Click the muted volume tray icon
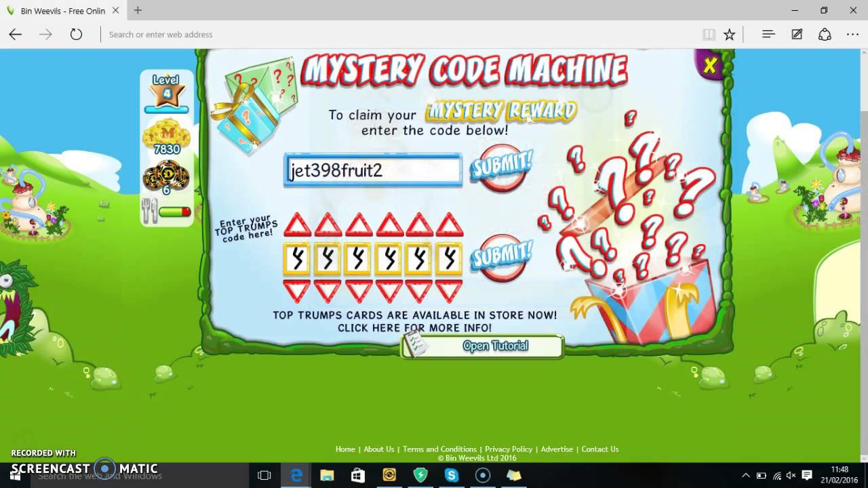The width and height of the screenshot is (868, 488). click(791, 475)
